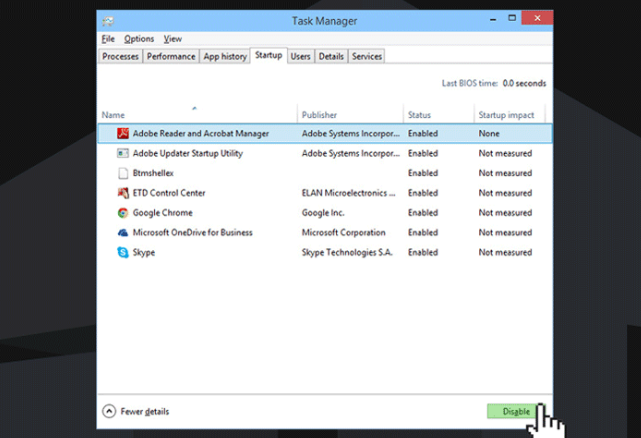Switch to the Users tab
Screen dimensions: 641x438
pos(300,56)
